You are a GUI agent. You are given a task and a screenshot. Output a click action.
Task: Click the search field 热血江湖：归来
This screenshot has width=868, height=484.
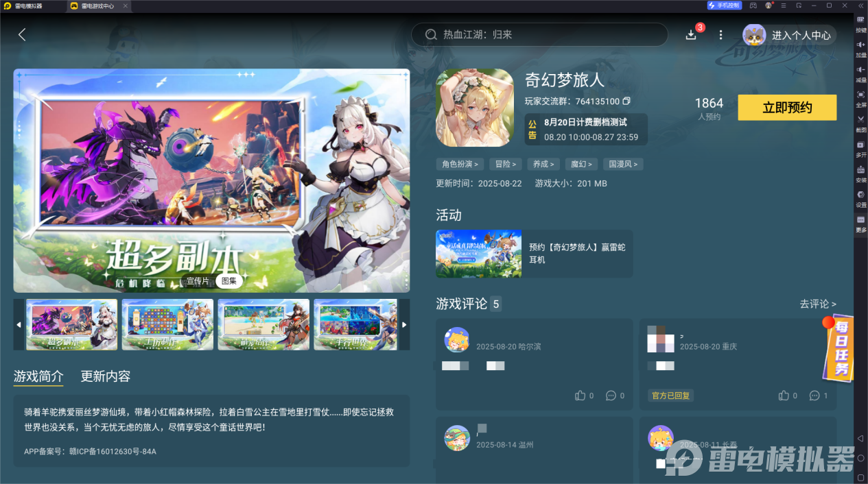click(x=539, y=34)
